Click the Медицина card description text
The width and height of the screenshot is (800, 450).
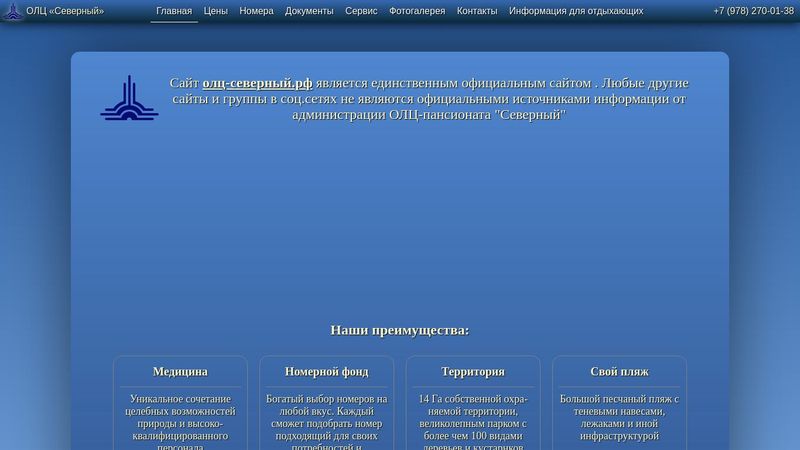(x=180, y=418)
